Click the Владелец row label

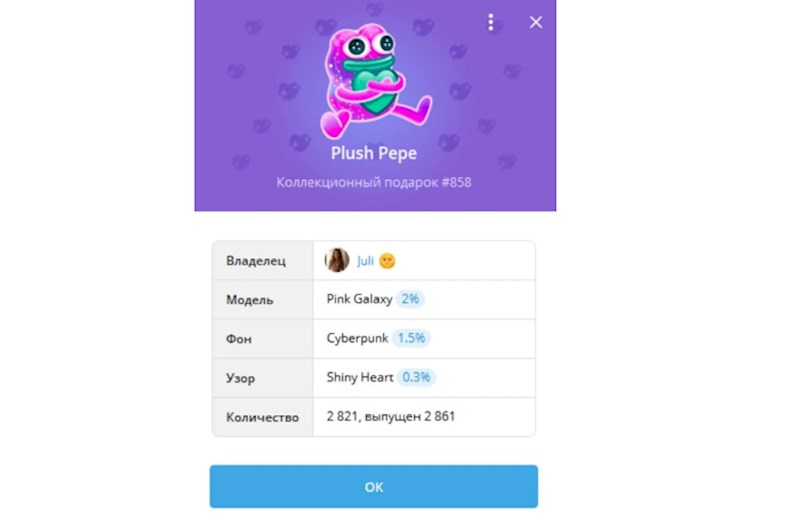256,261
